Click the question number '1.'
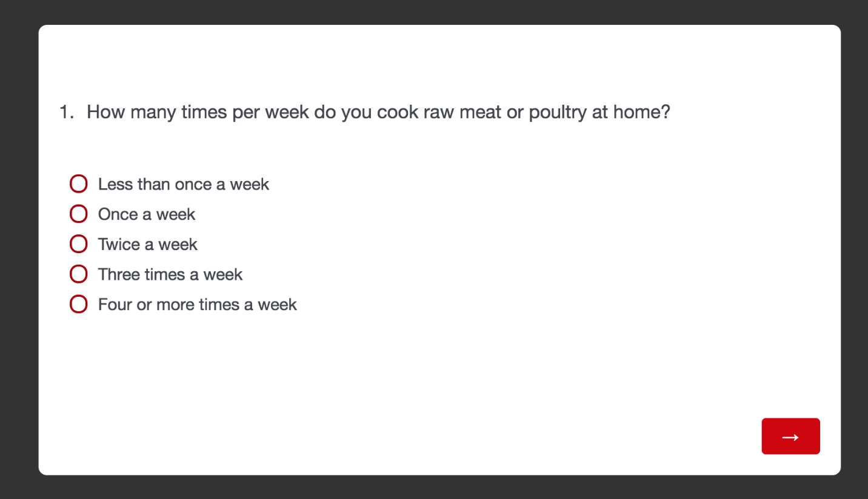The width and height of the screenshot is (868, 499). click(66, 112)
